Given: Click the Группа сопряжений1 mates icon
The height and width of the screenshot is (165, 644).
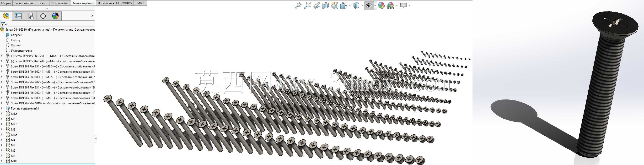Looking at the screenshot, I should pyautogui.click(x=8, y=108).
